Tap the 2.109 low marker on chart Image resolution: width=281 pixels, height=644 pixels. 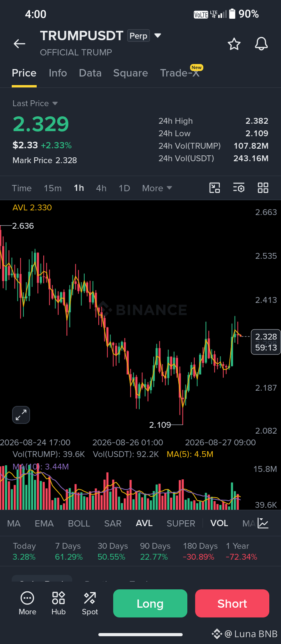160,425
